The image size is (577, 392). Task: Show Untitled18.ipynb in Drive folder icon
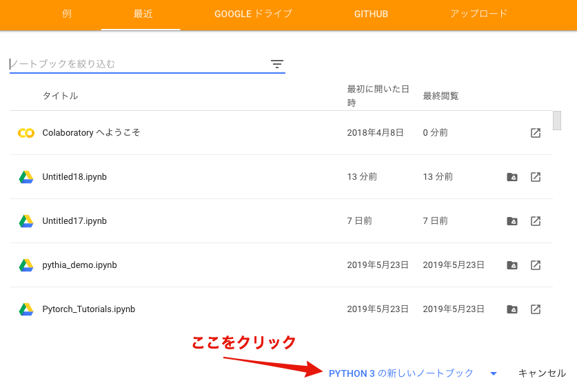click(x=512, y=177)
